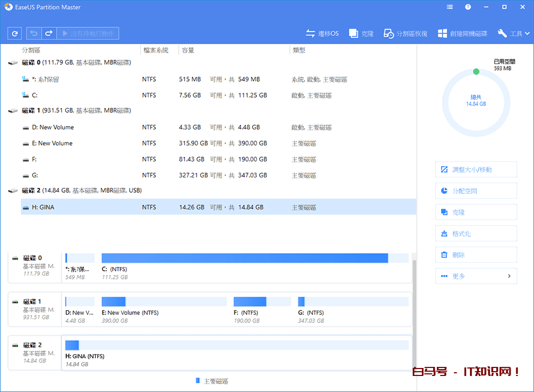Click the 格式化 format button
Image resolution: width=534 pixels, height=392 pixels.
coord(476,233)
